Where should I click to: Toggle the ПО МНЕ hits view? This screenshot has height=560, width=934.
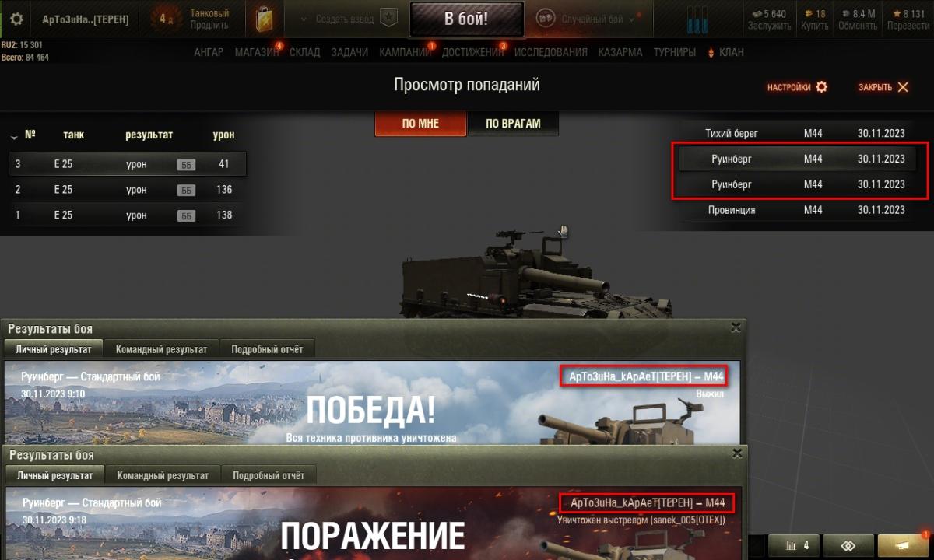tap(420, 123)
